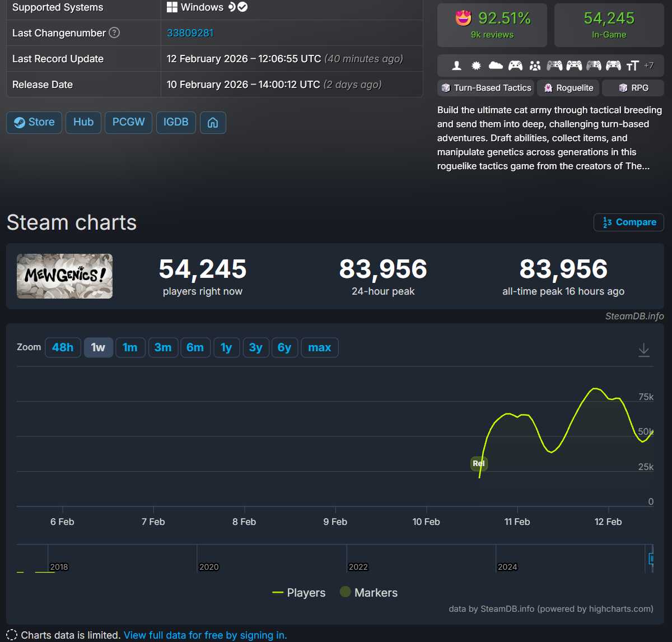Set chart zoom to 1m
Screen dimensions: 672x642
click(130, 347)
